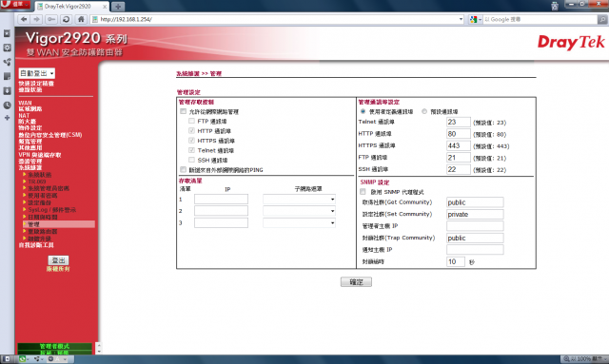Select user-defined ports radio button
Viewport: 609px width, 364px height.
(x=363, y=111)
